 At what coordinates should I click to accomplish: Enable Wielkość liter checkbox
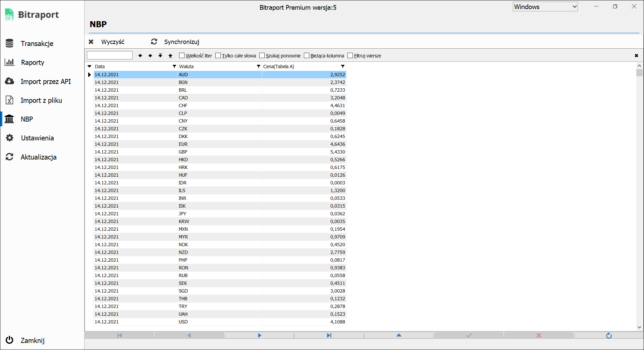tap(182, 55)
